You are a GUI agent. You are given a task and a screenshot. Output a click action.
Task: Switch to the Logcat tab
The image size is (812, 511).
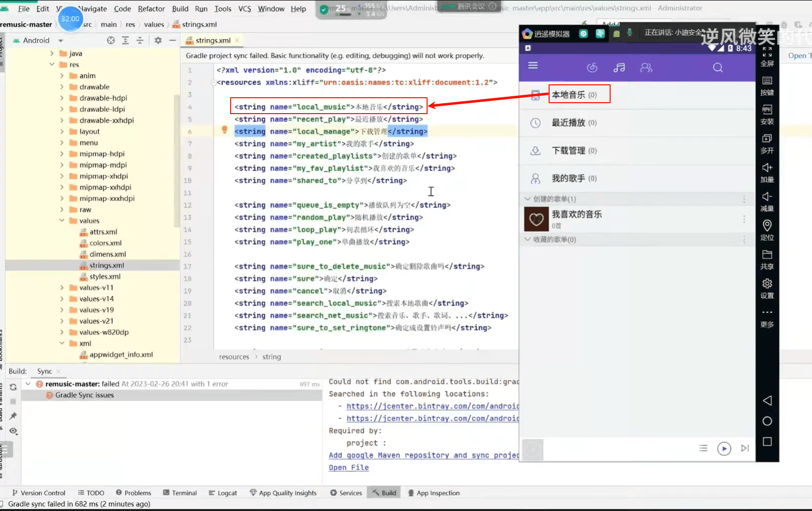(223, 493)
